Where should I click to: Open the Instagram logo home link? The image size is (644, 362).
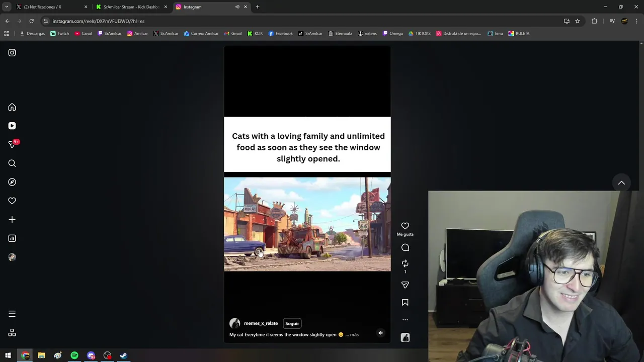tap(12, 53)
